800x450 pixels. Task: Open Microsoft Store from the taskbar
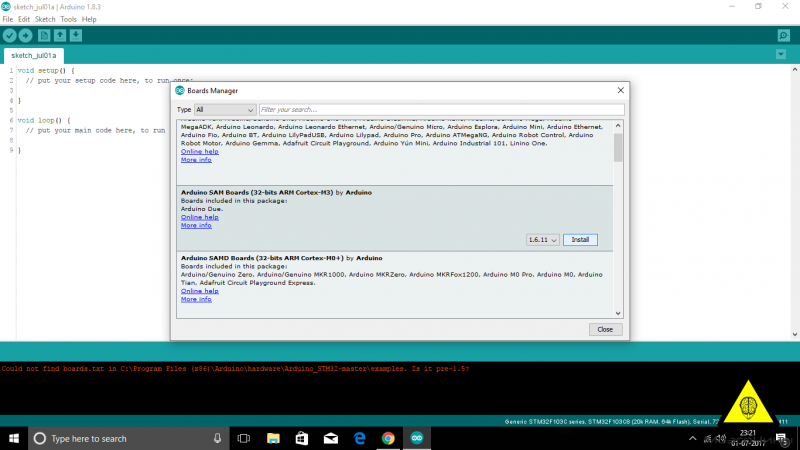pos(302,438)
